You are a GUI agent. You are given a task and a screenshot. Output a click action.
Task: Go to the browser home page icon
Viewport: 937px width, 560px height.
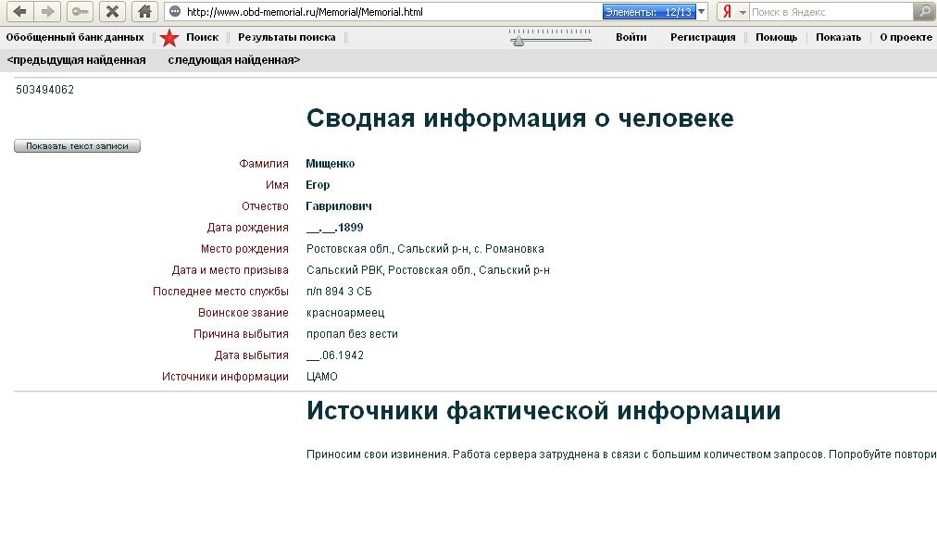[144, 12]
